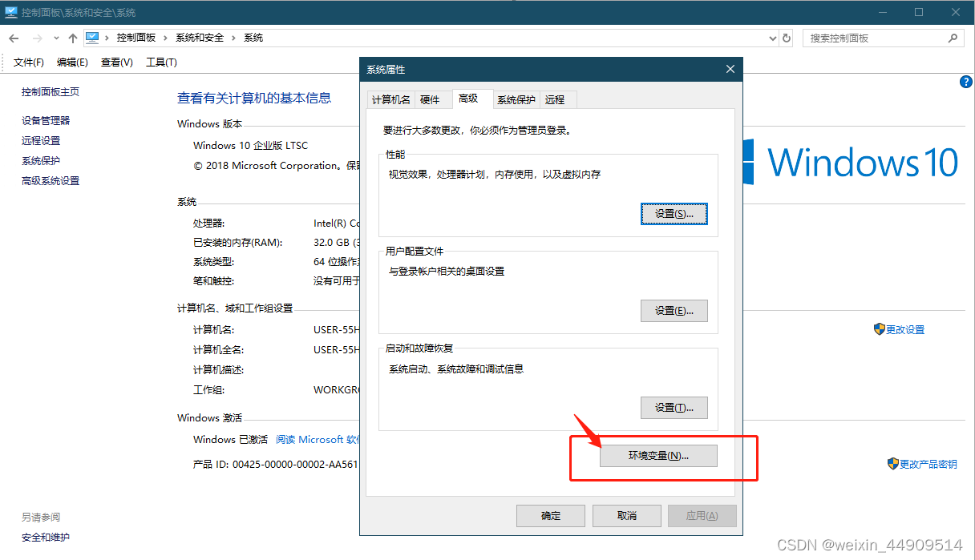This screenshot has width=975, height=560.
Task: Confirm with 确定 button
Action: 551,516
